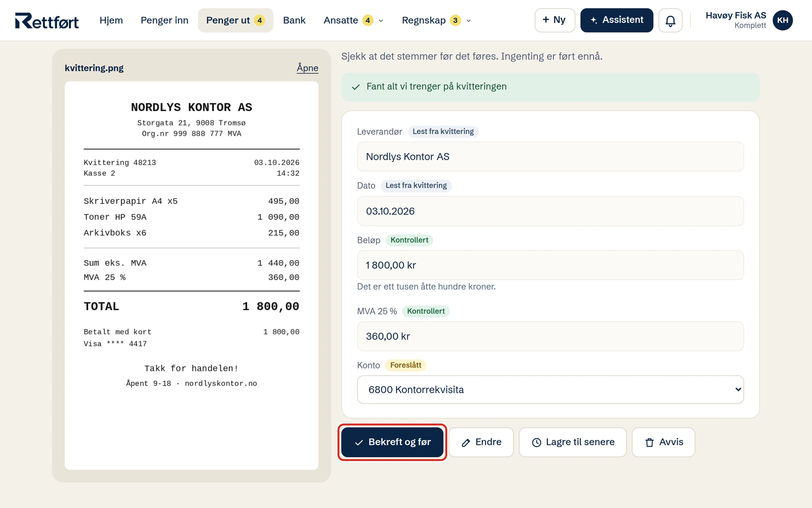Open the Hjem menu item
The height and width of the screenshot is (508, 812).
coord(111,20)
